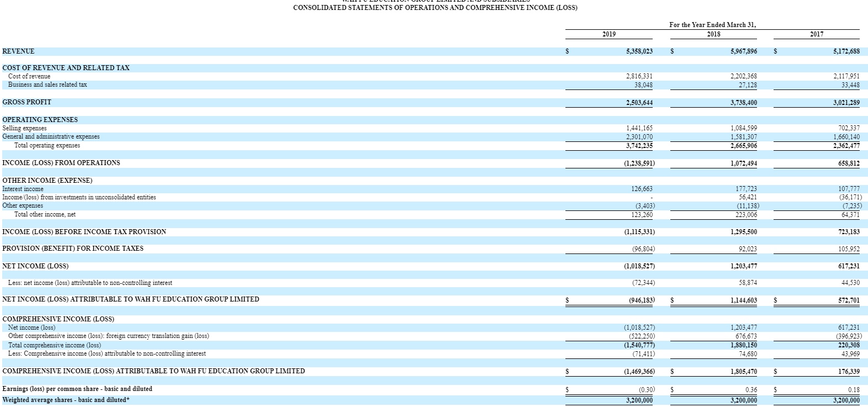This screenshot has width=868, height=407.
Task: Select 'NET INCOME (LOSS) ATTRIBUTABLE TO WAH FU' label
Action: [x=131, y=299]
